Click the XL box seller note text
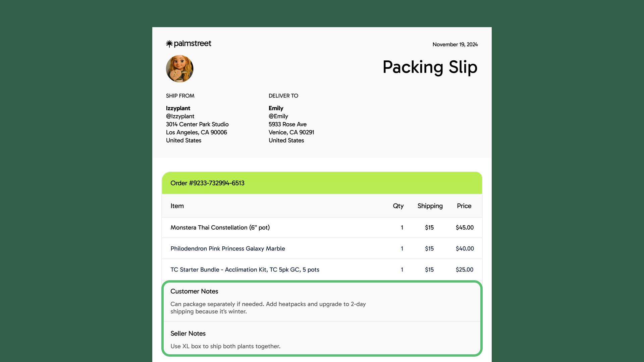 pos(225,346)
